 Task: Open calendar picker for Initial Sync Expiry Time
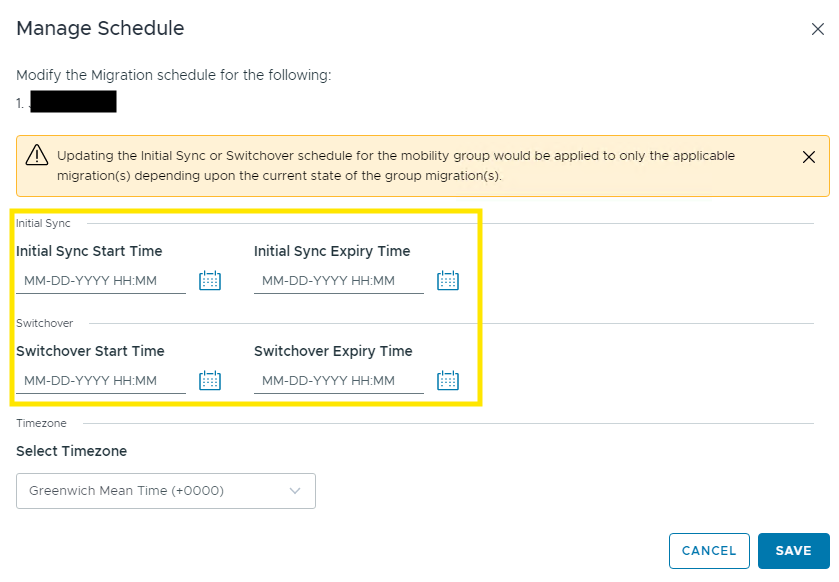pyautogui.click(x=448, y=281)
